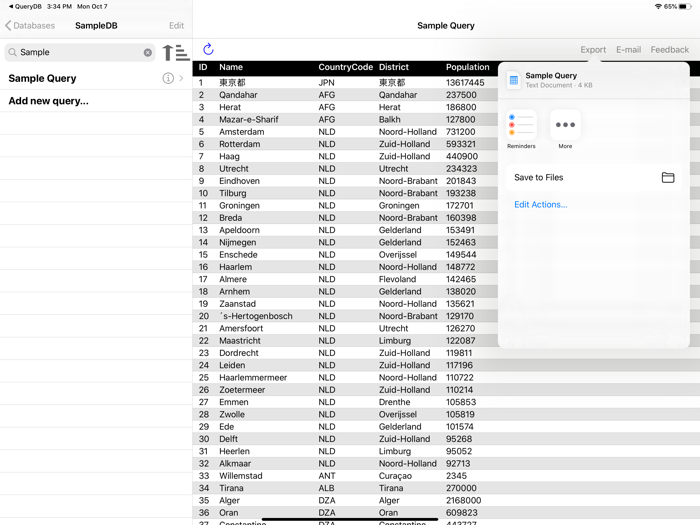Select the Zwolle name cell
The height and width of the screenshot is (525, 700).
click(232, 414)
